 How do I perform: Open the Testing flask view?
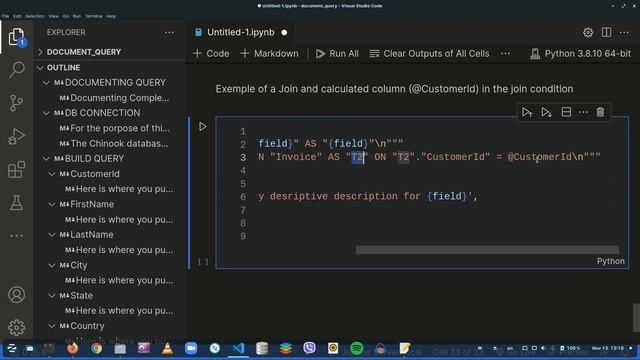point(16,202)
